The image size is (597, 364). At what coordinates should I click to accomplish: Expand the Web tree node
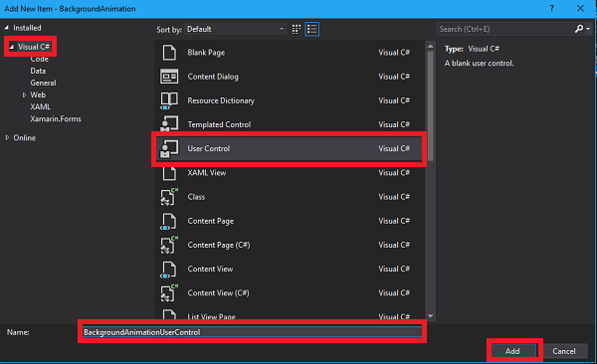click(24, 94)
